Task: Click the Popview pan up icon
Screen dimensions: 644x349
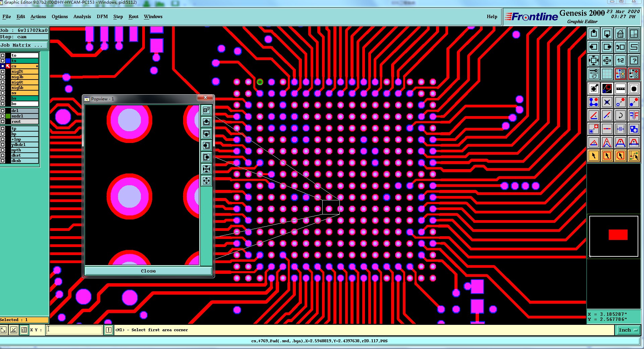Action: tap(207, 122)
